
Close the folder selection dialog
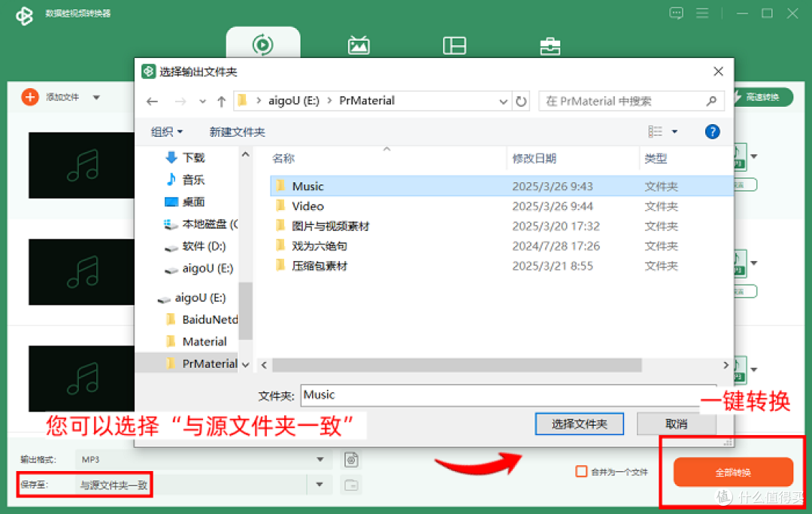718,71
